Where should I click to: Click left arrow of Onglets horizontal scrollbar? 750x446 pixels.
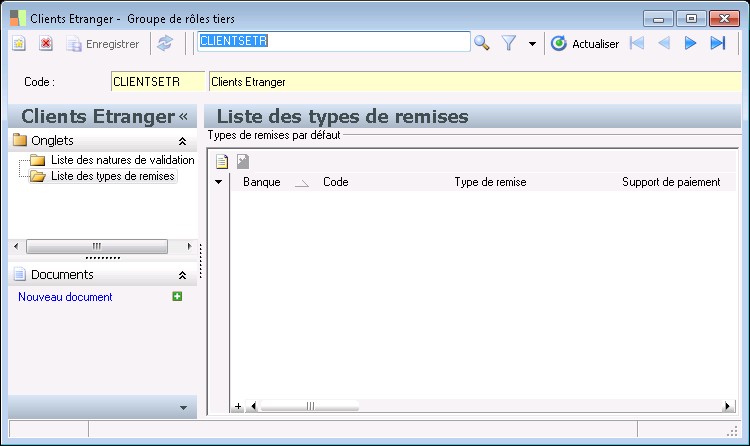(16, 246)
